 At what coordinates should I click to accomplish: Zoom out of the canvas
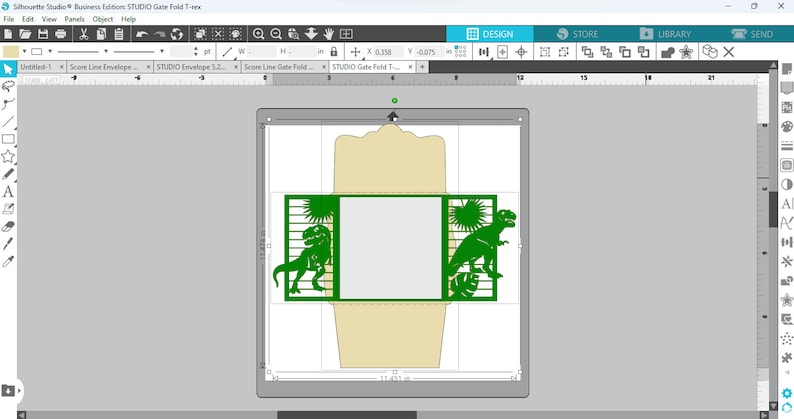click(276, 34)
